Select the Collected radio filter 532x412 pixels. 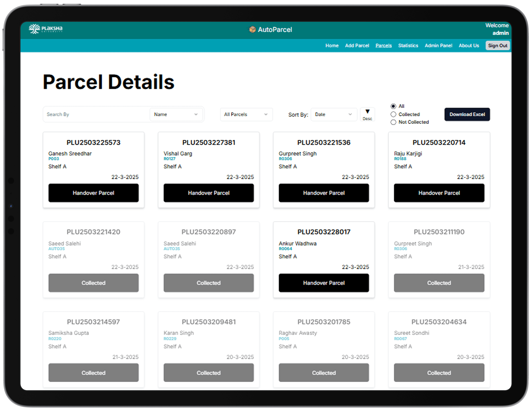click(x=393, y=114)
